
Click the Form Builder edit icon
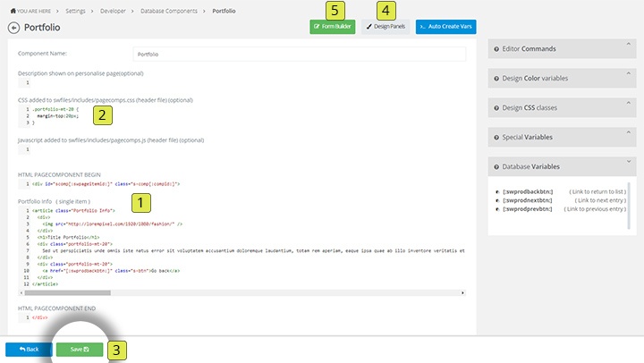pyautogui.click(x=317, y=27)
